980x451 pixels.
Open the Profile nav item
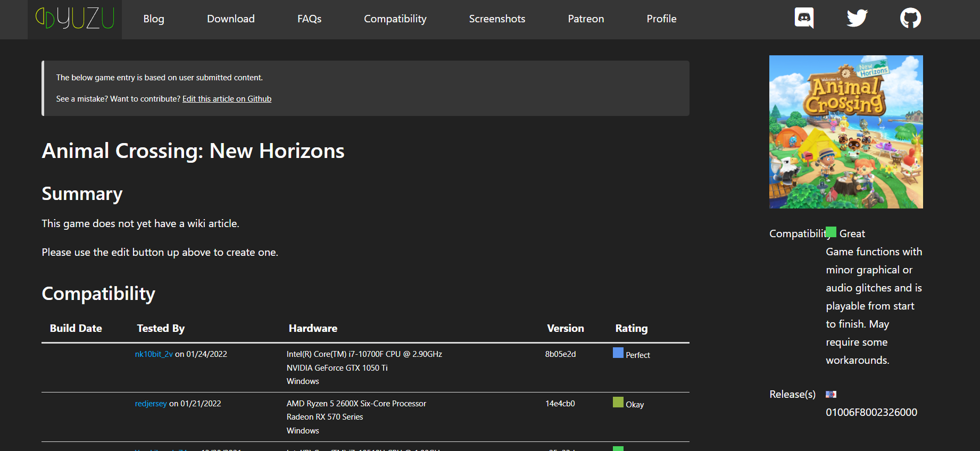[661, 19]
